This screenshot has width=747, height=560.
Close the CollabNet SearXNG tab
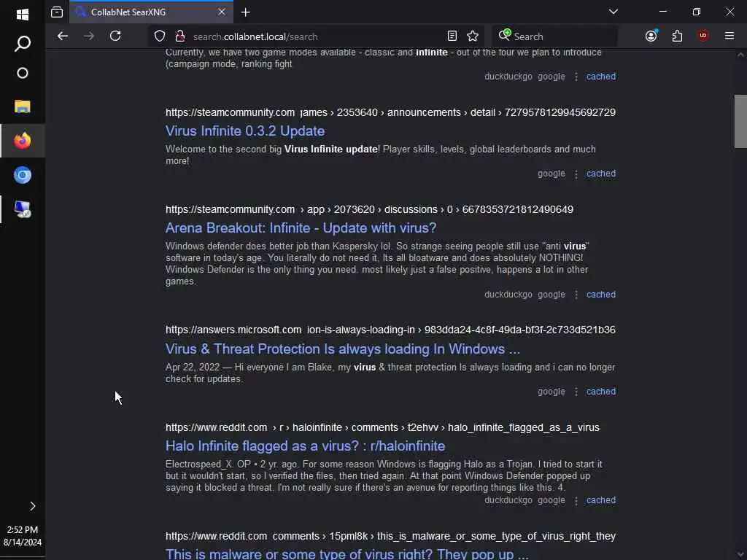(x=222, y=12)
